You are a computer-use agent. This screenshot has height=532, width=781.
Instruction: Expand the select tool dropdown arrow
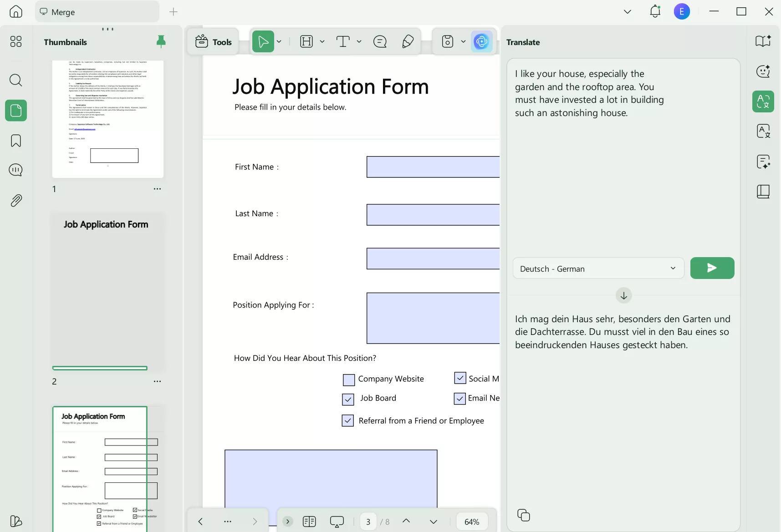pyautogui.click(x=279, y=41)
